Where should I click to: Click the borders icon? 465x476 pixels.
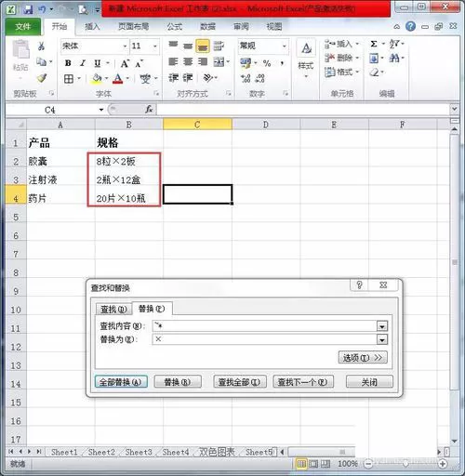[69, 79]
